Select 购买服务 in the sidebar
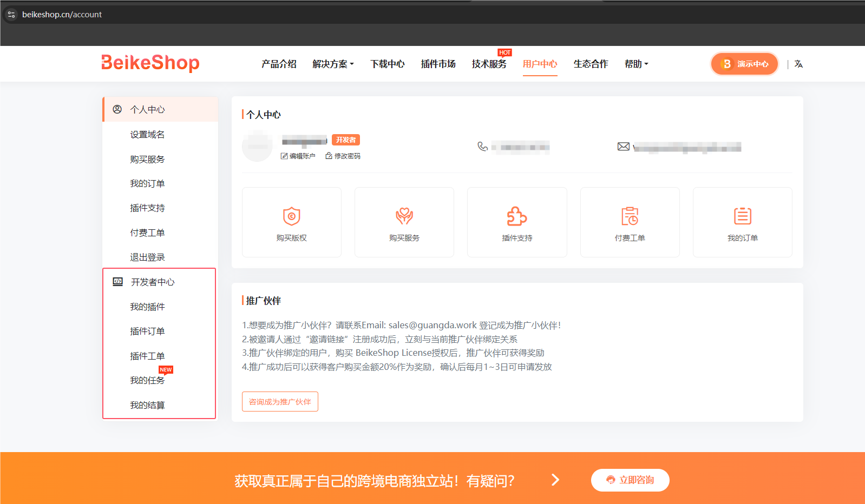 tap(147, 159)
